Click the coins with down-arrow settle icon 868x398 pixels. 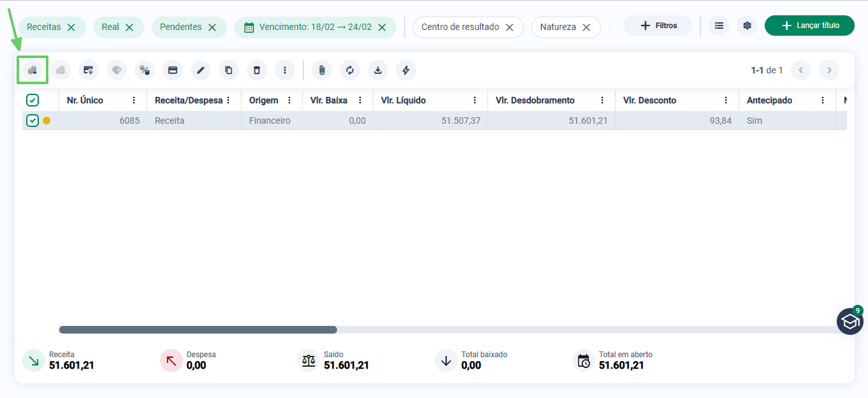pyautogui.click(x=33, y=70)
